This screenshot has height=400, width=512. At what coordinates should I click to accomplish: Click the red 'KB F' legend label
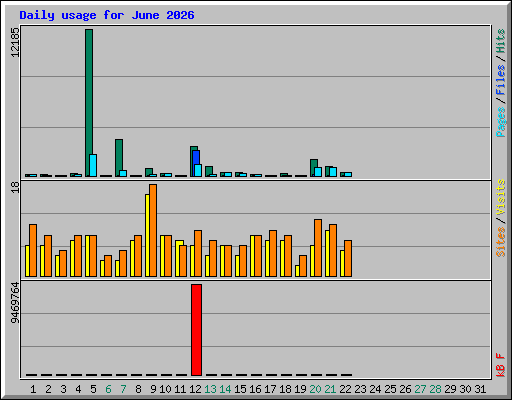point(500,365)
